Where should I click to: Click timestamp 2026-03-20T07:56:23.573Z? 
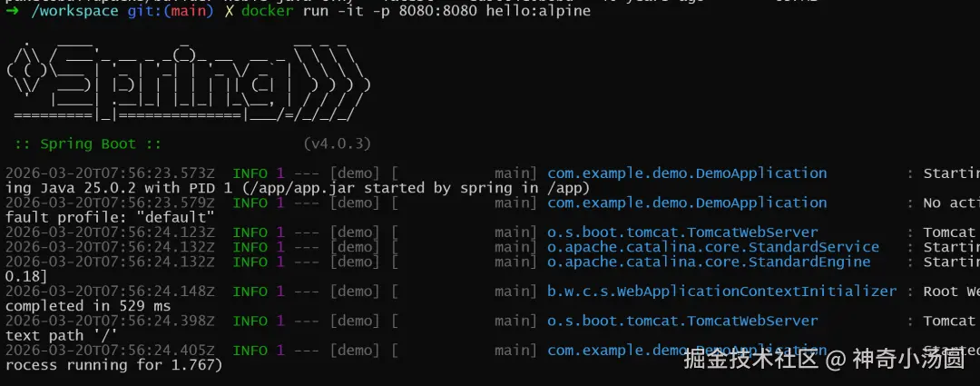click(110, 173)
